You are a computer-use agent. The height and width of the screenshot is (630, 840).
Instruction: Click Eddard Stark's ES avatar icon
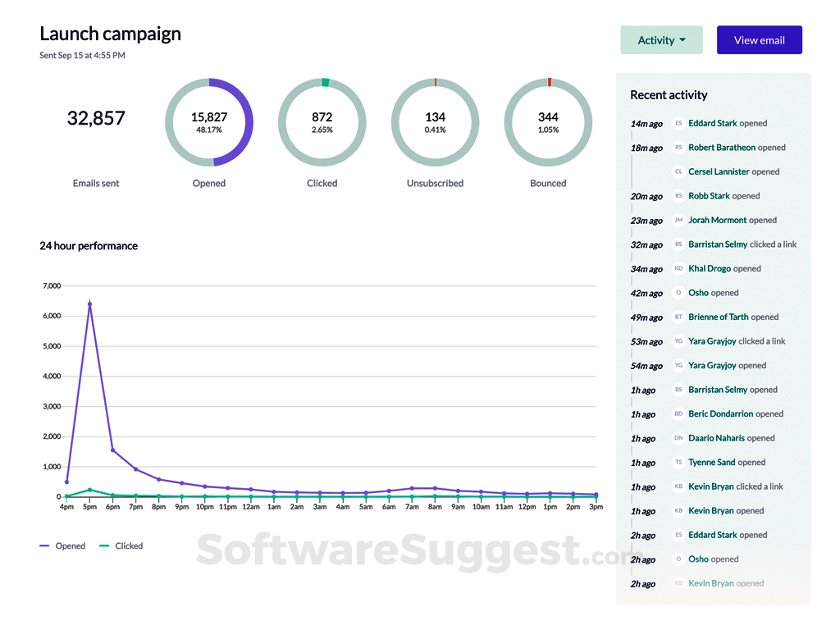[x=678, y=123]
